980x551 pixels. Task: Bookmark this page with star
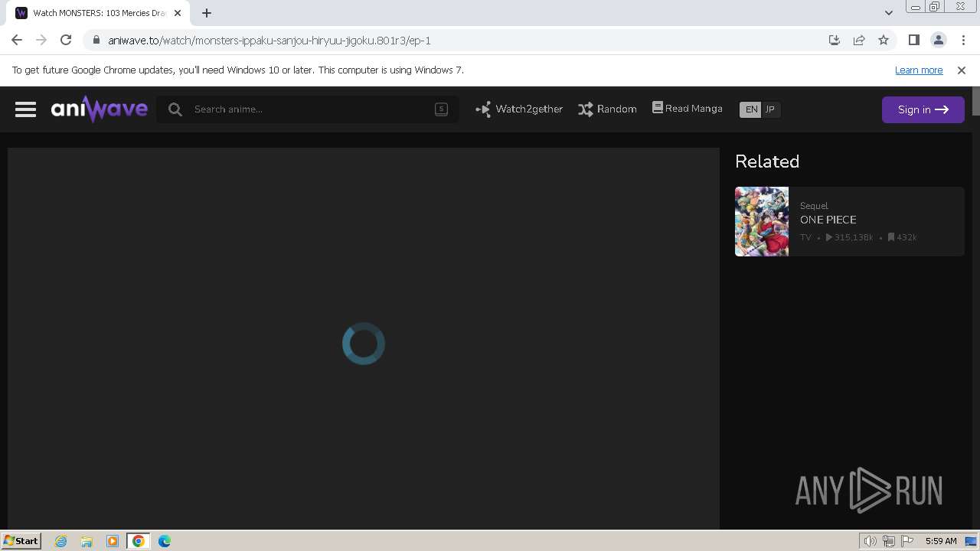point(884,40)
